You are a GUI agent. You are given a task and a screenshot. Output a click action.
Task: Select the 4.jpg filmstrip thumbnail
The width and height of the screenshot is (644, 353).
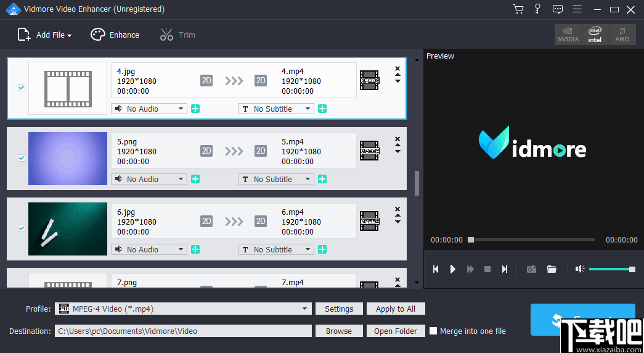coord(68,88)
